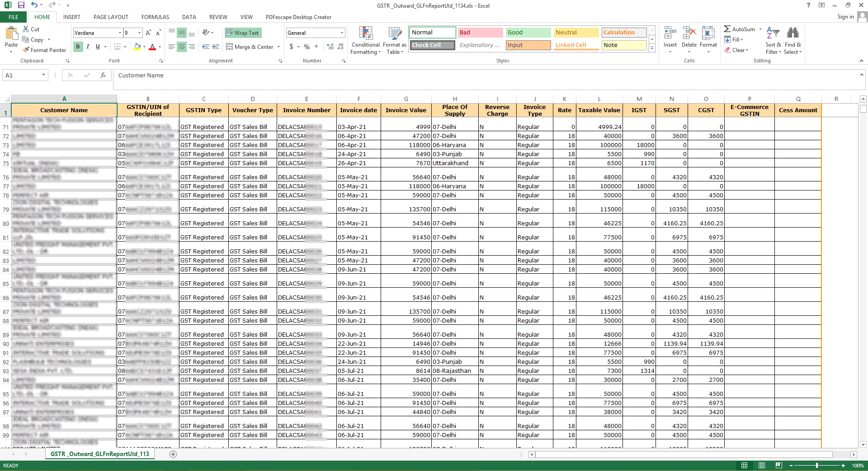Image resolution: width=868 pixels, height=471 pixels.
Task: Click the Format Painter brush icon
Action: [x=26, y=50]
